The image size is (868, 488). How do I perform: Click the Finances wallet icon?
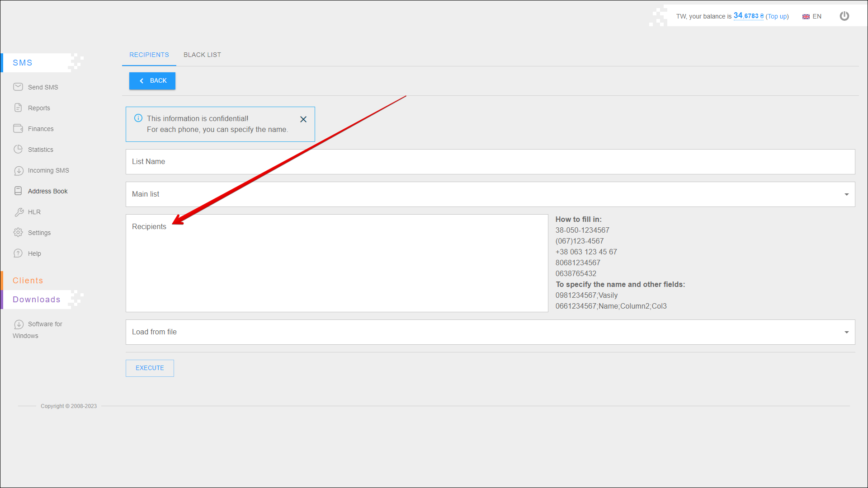[18, 128]
